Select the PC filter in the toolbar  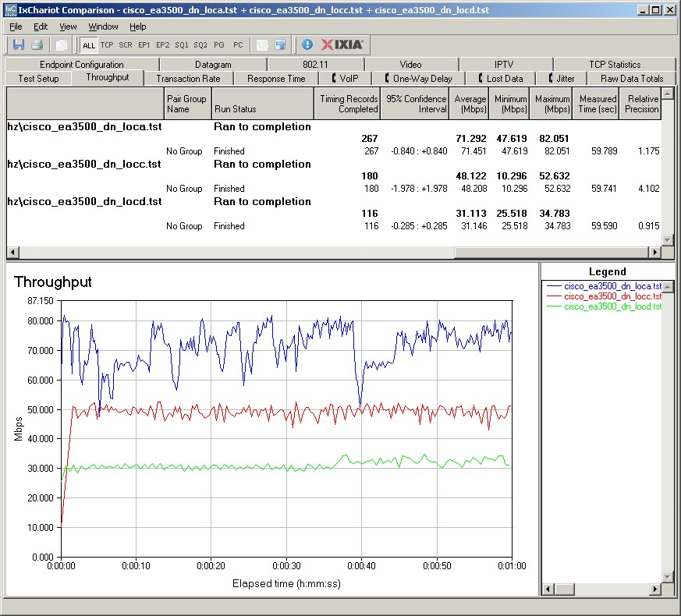click(x=238, y=44)
